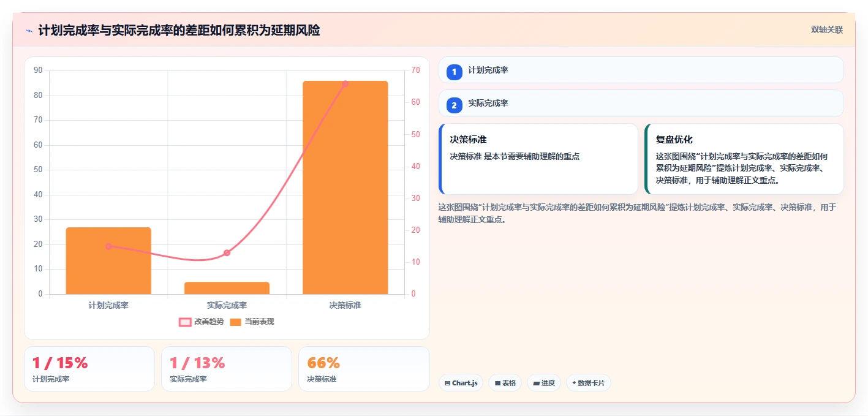The image size is (868, 416).
Task: Select the list row 计划完成率
Action: [641, 70]
